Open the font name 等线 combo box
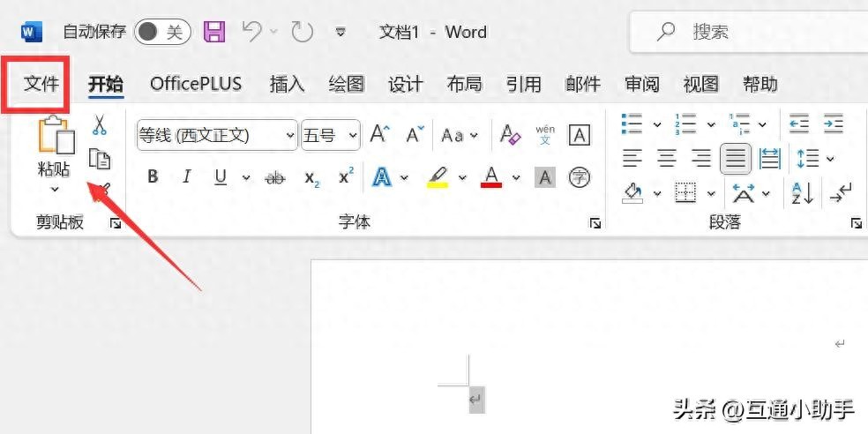This screenshot has height=434, width=868. (217, 135)
